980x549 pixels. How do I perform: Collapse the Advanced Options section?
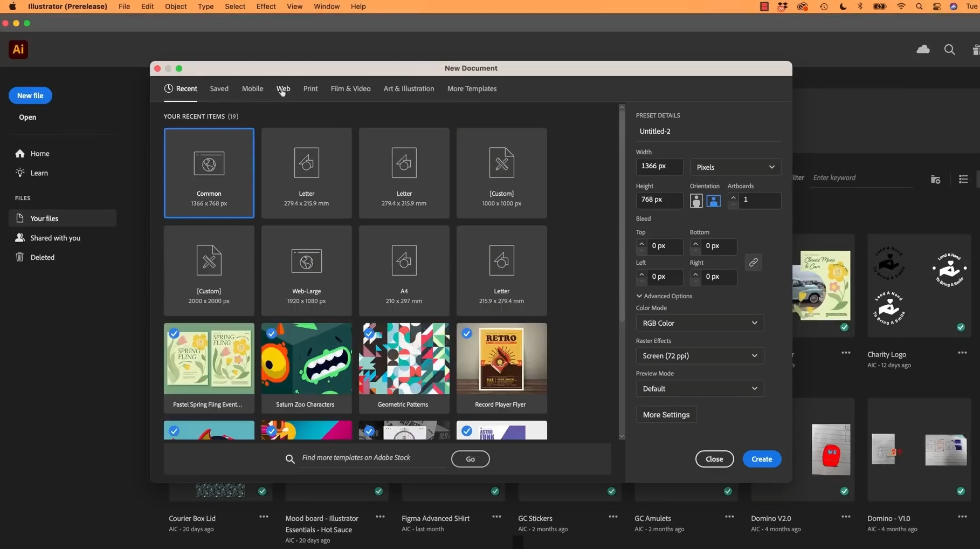[664, 296]
